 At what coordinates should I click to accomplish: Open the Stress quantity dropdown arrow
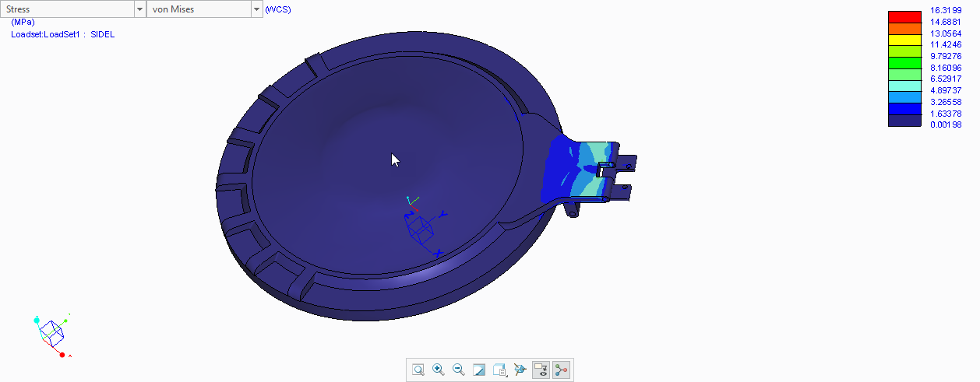tap(140, 9)
